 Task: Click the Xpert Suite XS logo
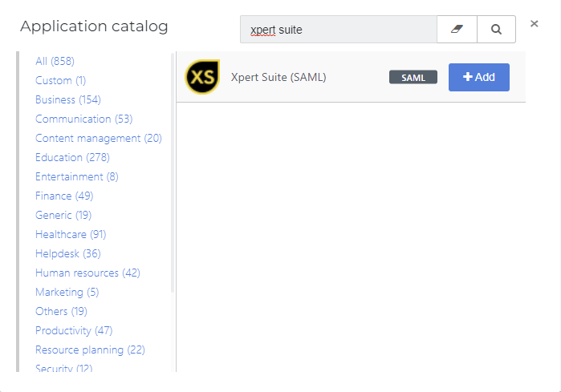click(202, 77)
